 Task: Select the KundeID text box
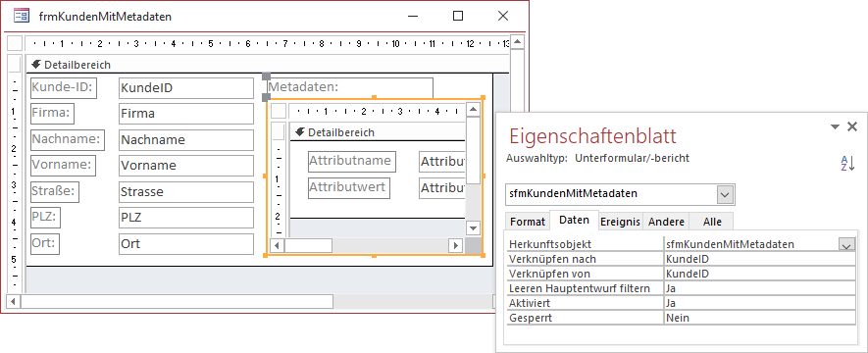(186, 88)
